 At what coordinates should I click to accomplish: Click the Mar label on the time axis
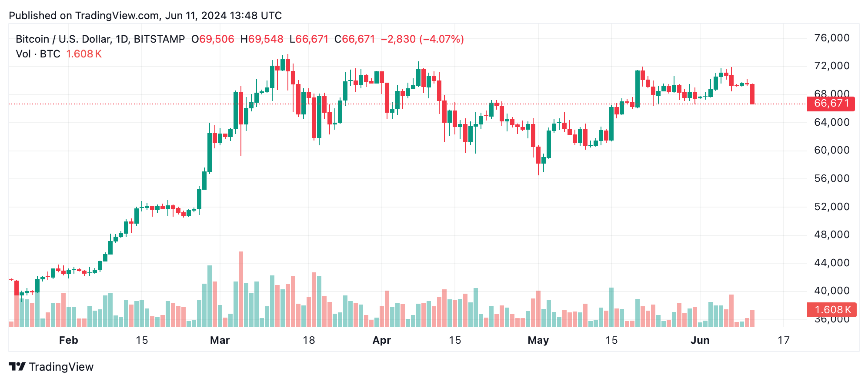(x=220, y=340)
